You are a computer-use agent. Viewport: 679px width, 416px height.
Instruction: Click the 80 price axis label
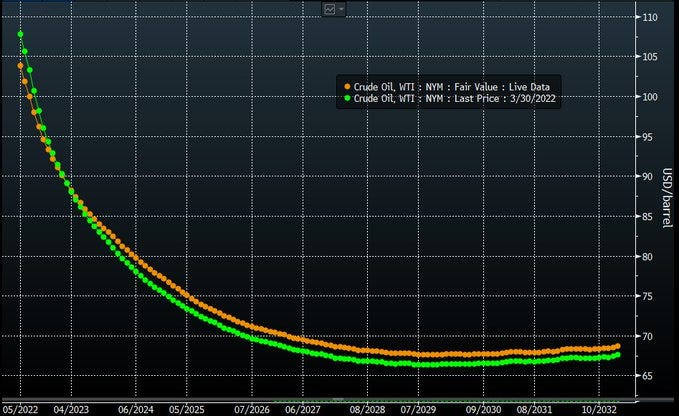pyautogui.click(x=647, y=257)
